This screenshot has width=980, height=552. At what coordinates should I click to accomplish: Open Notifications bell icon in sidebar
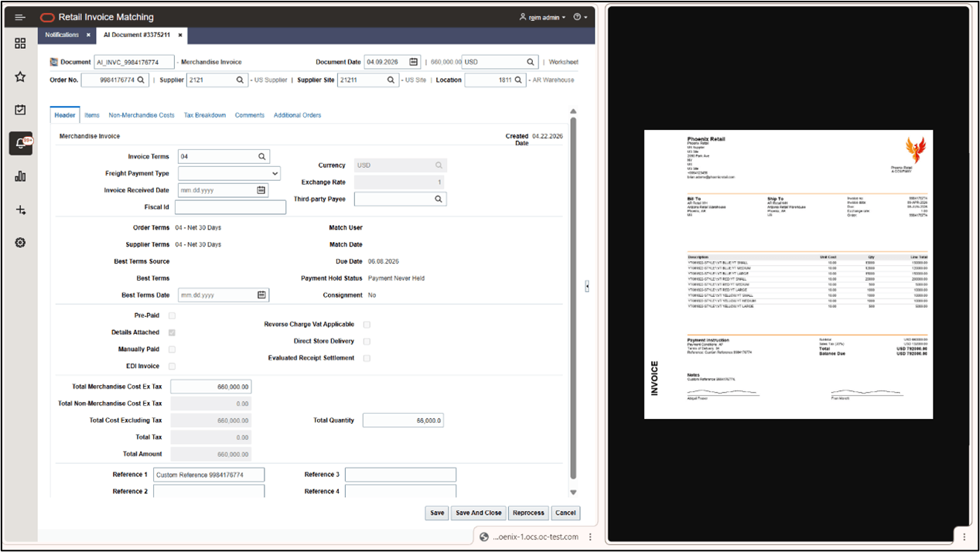[x=21, y=143]
